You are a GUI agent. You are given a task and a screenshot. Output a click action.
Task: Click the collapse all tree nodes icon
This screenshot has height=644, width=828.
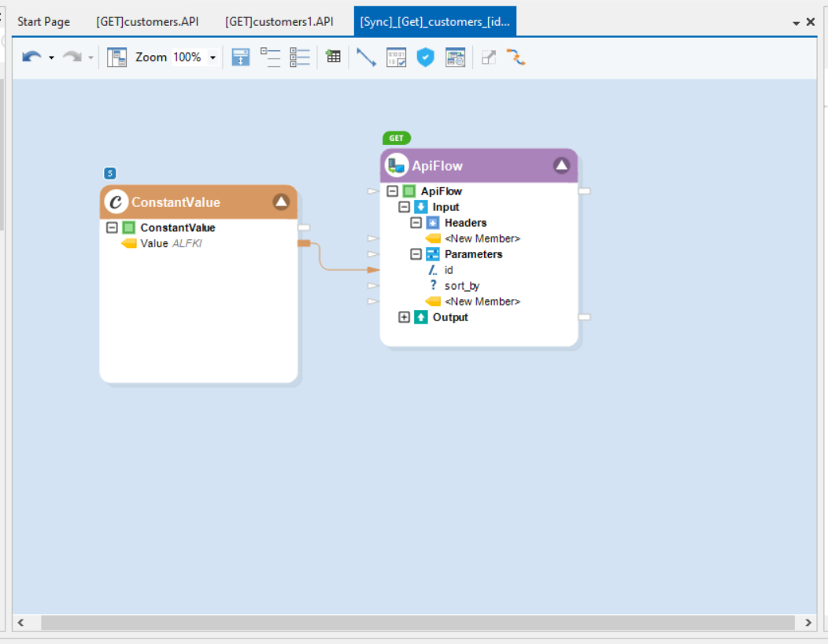click(x=270, y=57)
